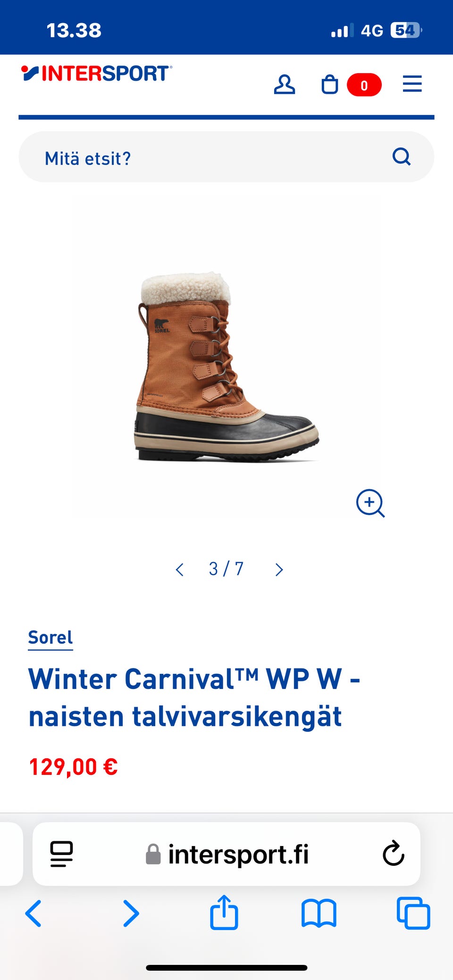Zoom in on the product image
This screenshot has height=980, width=453.
tap(370, 503)
